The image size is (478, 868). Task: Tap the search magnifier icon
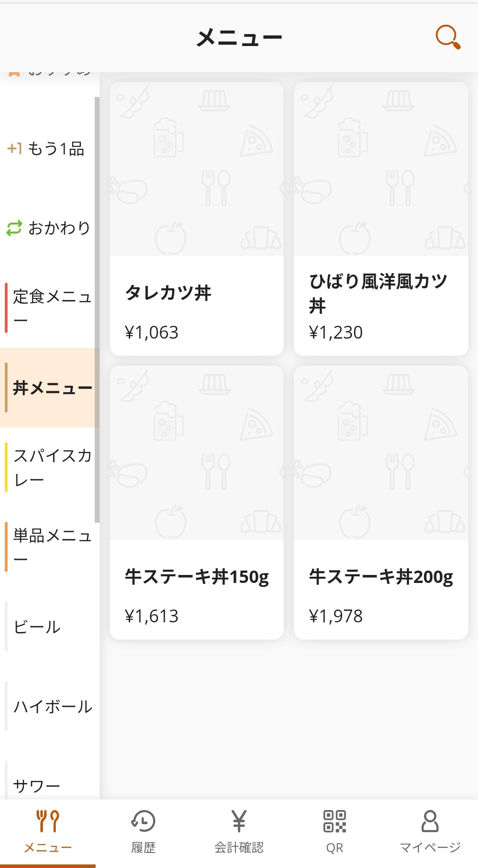(448, 37)
